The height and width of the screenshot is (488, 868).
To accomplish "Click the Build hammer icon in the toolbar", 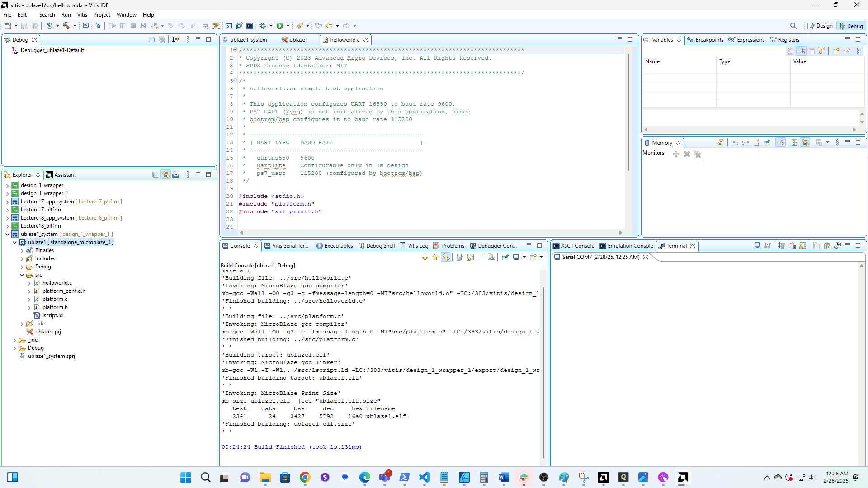I will (66, 26).
